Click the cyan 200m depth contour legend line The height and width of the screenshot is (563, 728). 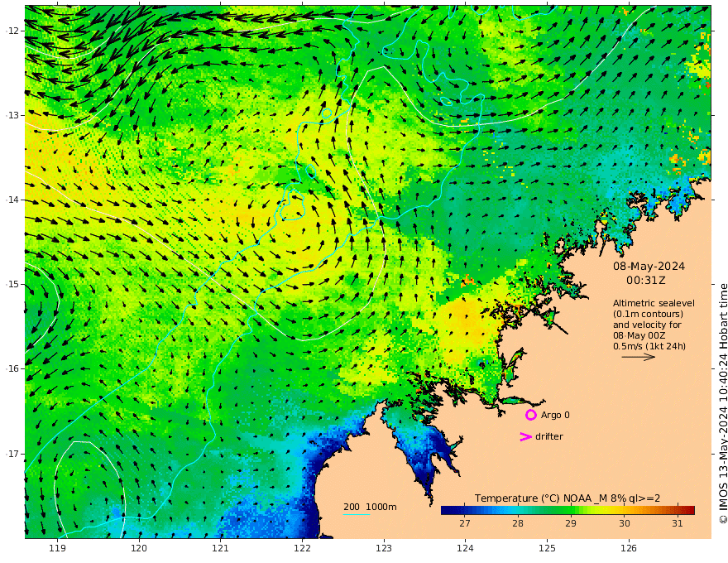click(x=357, y=514)
